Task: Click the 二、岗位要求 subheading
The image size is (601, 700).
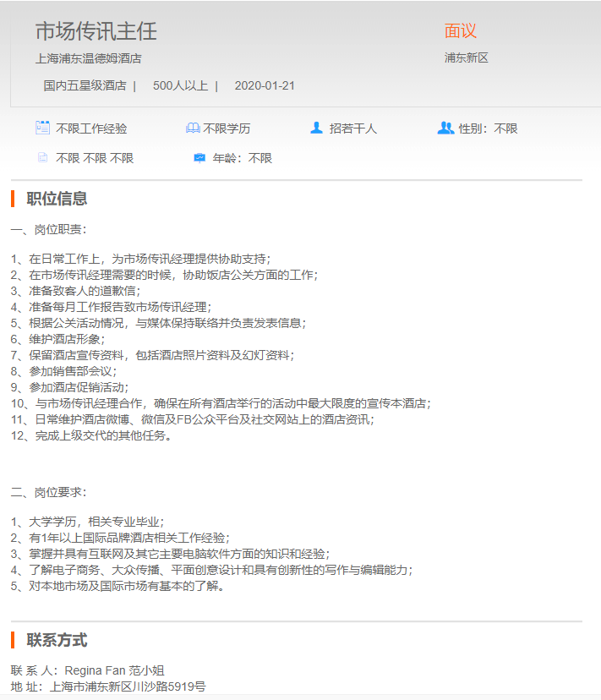Action: click(x=48, y=492)
